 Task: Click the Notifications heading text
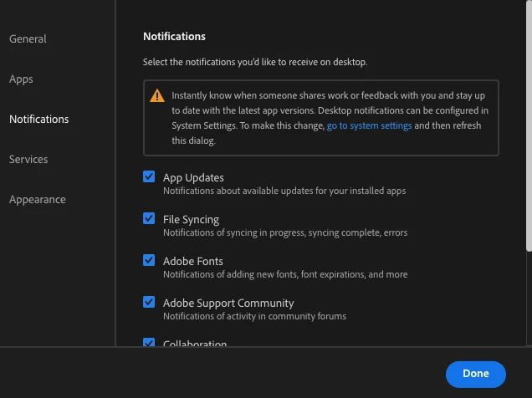click(x=174, y=37)
